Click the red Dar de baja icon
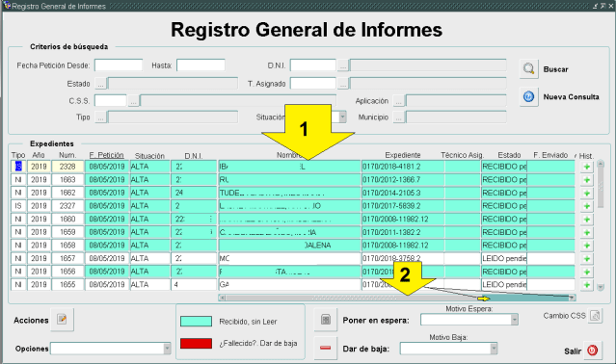616x364 pixels. (326, 348)
